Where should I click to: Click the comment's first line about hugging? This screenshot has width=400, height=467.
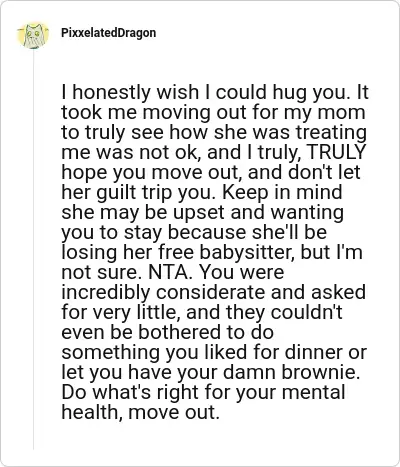[x=215, y=92]
